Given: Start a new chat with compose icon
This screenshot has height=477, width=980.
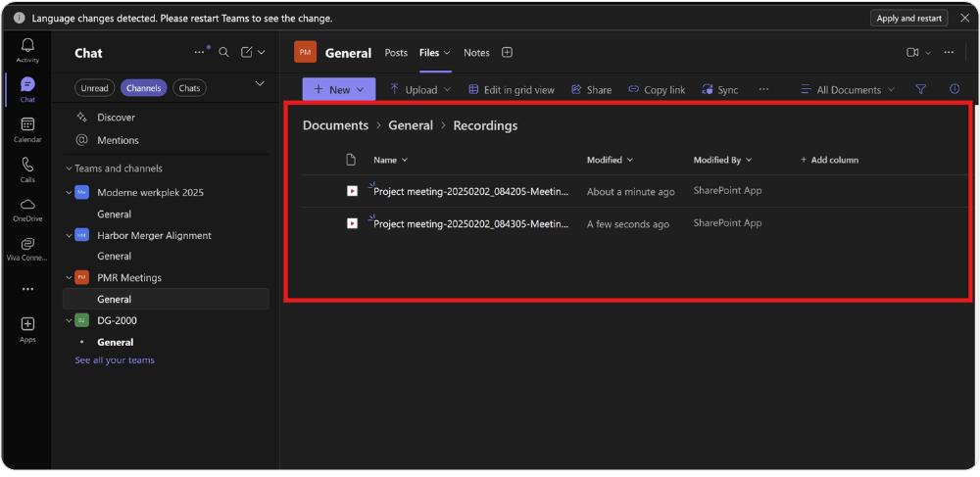Looking at the screenshot, I should [247, 53].
